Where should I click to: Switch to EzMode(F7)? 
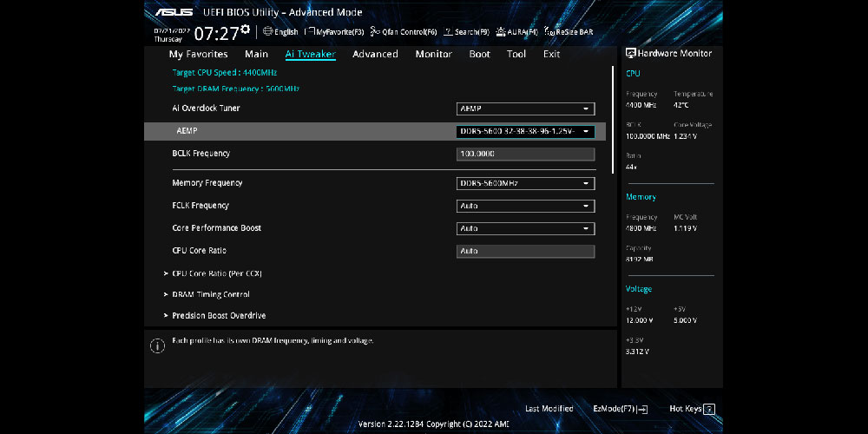pyautogui.click(x=620, y=409)
